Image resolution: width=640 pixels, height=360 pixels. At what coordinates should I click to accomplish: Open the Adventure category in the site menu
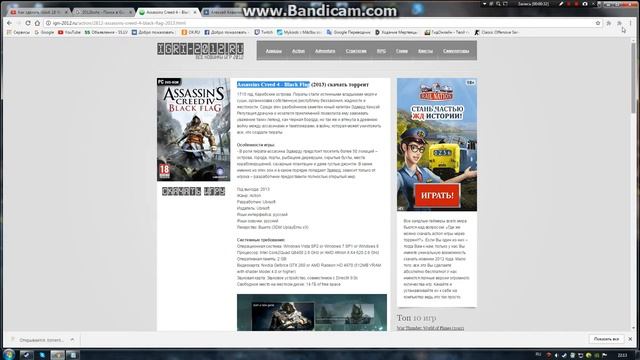click(x=325, y=51)
